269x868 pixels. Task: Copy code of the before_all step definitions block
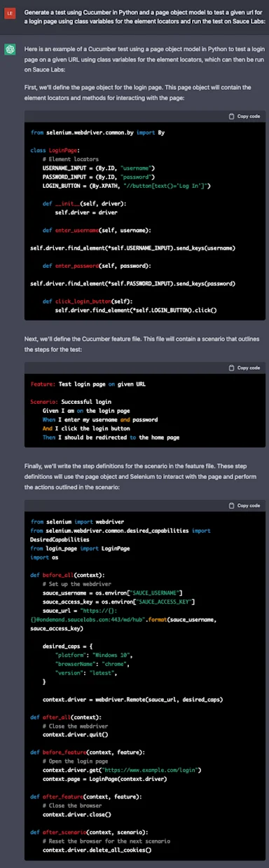pos(245,505)
